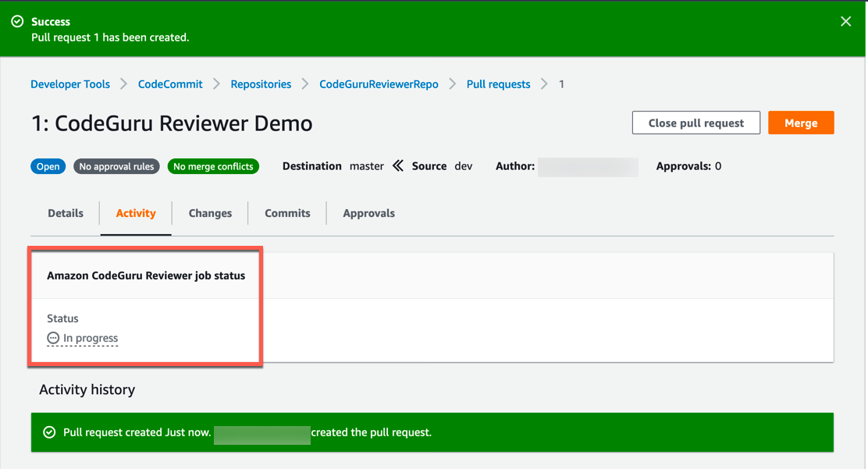The width and height of the screenshot is (868, 469).
Task: Open the CodeGuruReviewerRepo breadcrumb link
Action: [x=379, y=83]
